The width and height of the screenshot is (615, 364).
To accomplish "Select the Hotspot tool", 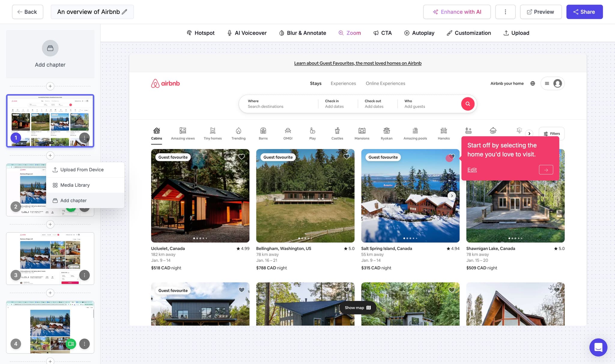I will (200, 33).
